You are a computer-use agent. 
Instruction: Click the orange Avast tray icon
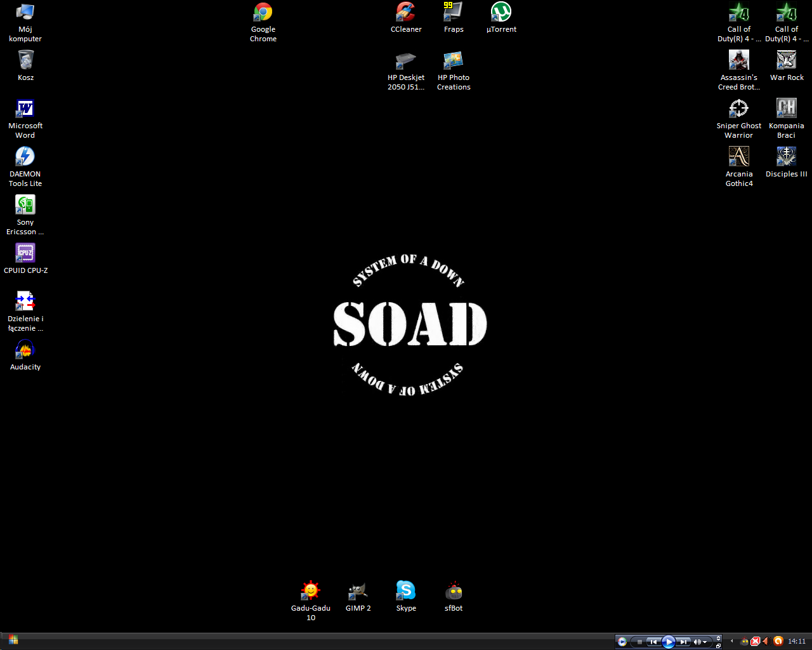[778, 641]
